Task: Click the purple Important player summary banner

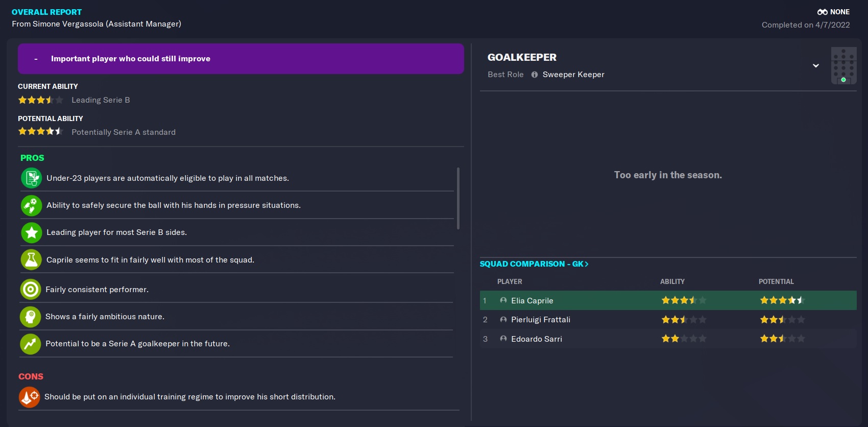Action: click(240, 59)
